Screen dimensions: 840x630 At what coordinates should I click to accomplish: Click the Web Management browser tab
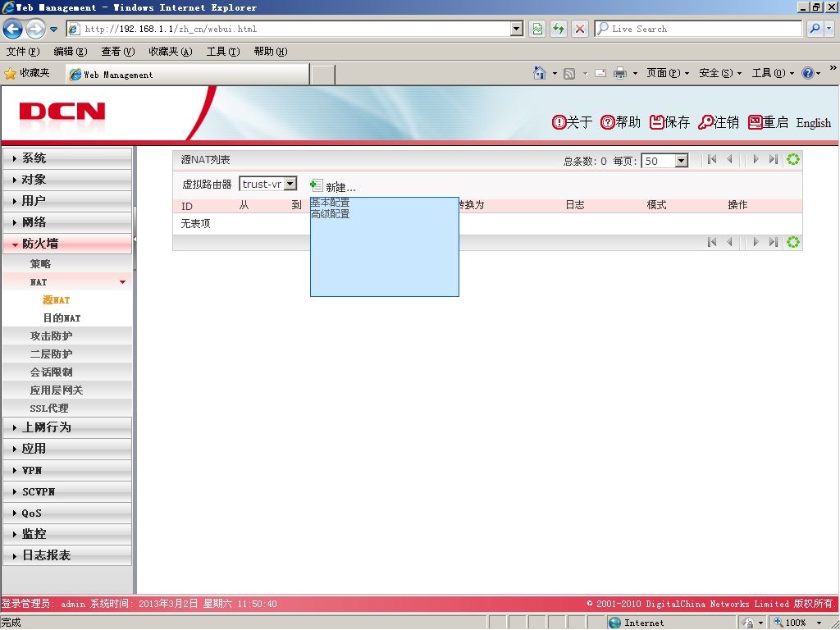[188, 75]
